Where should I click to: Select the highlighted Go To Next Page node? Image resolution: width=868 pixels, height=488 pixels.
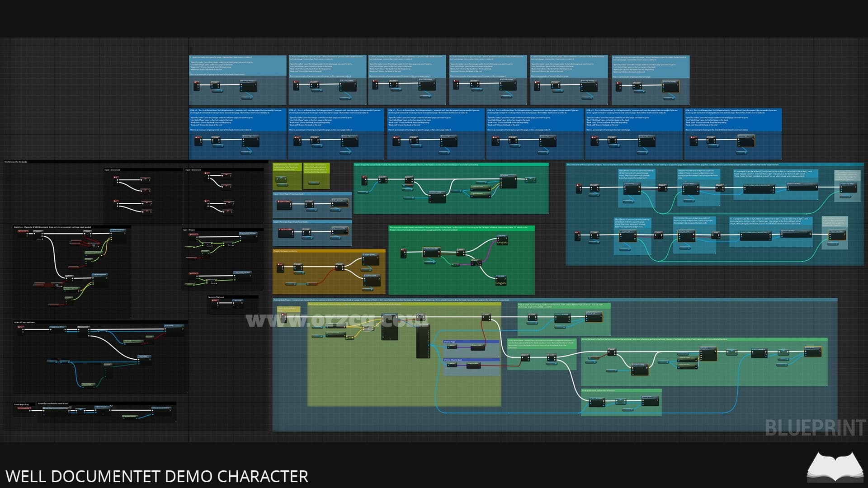[340, 203]
